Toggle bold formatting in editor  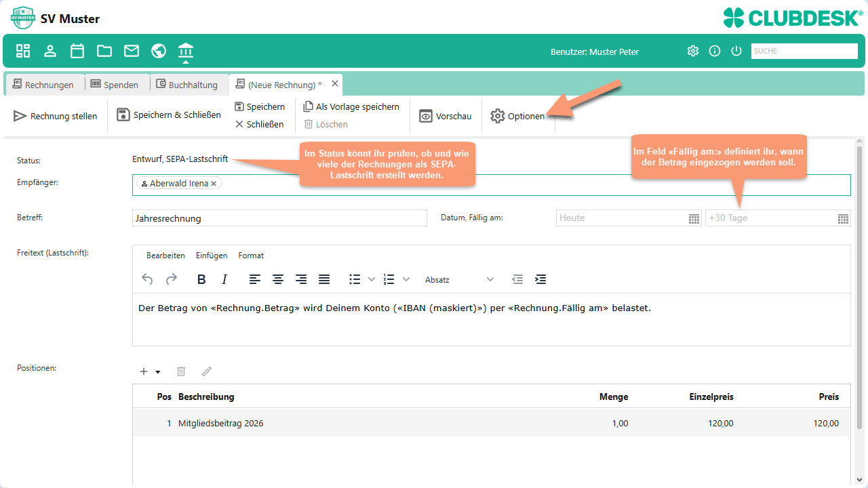201,279
